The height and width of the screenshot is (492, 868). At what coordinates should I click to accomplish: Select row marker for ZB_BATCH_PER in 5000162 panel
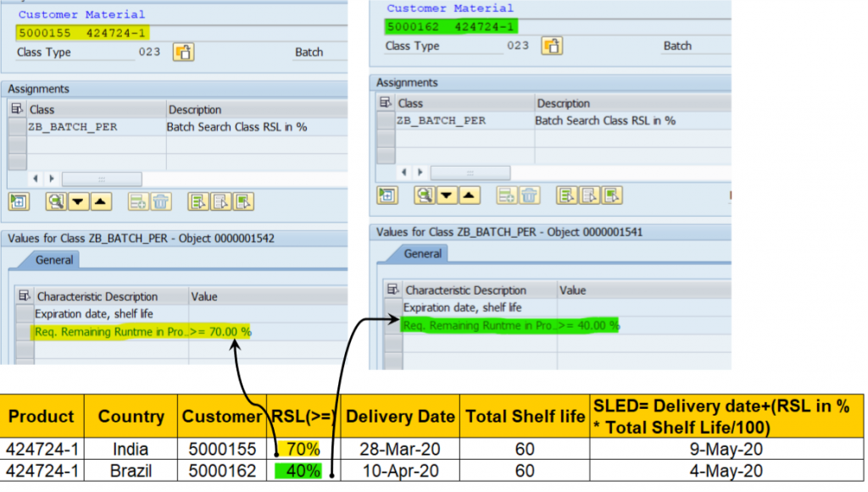[x=386, y=120]
